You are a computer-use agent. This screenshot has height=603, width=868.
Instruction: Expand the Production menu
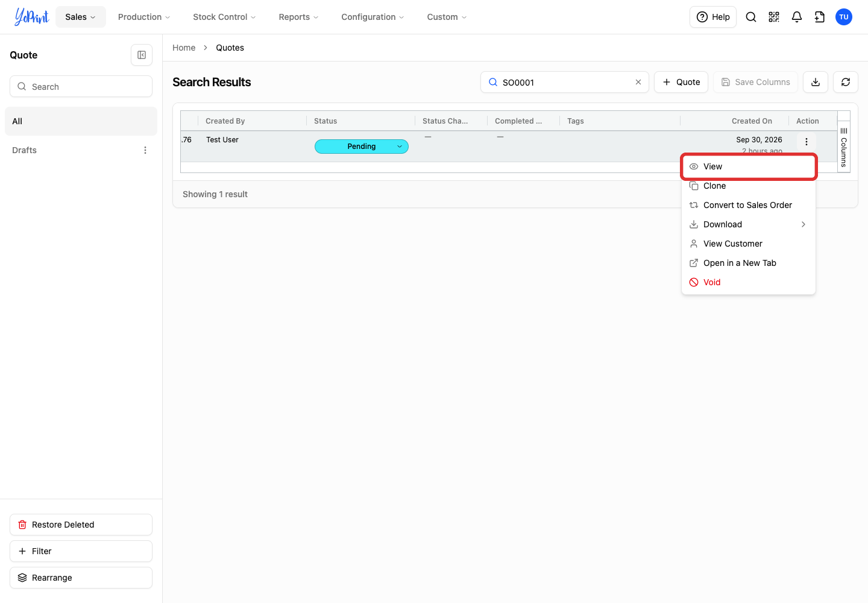pyautogui.click(x=144, y=17)
